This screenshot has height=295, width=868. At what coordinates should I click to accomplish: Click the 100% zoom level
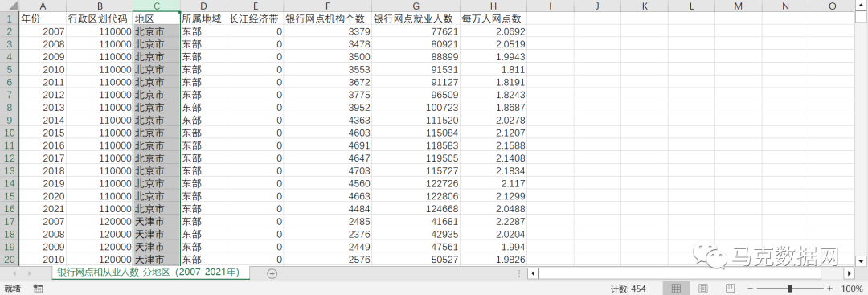tap(851, 289)
